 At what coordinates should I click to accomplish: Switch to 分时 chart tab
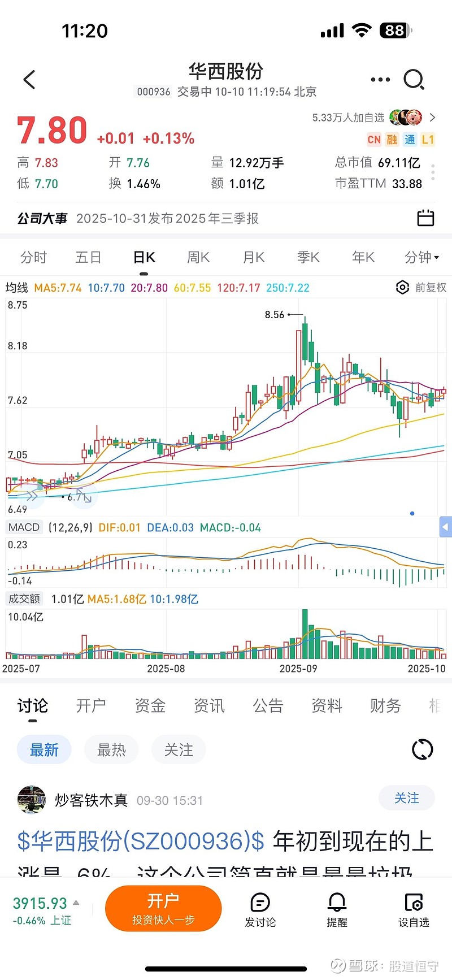pos(33,258)
